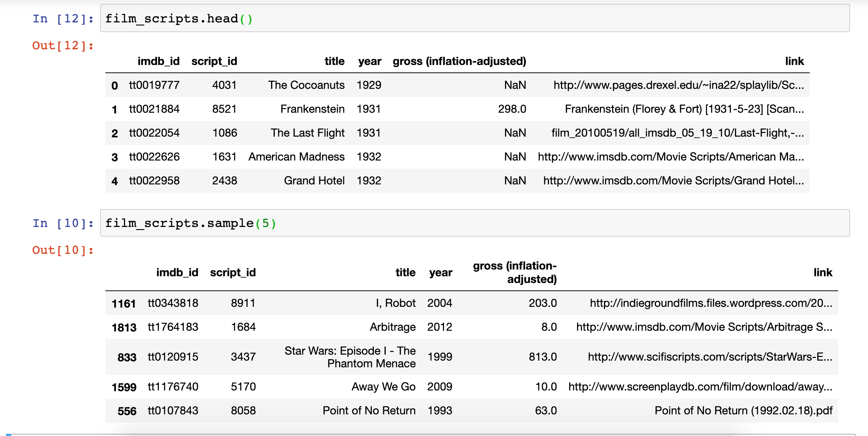Select title American Madness
Image resolution: width=868 pixels, height=436 pixels.
tap(297, 157)
